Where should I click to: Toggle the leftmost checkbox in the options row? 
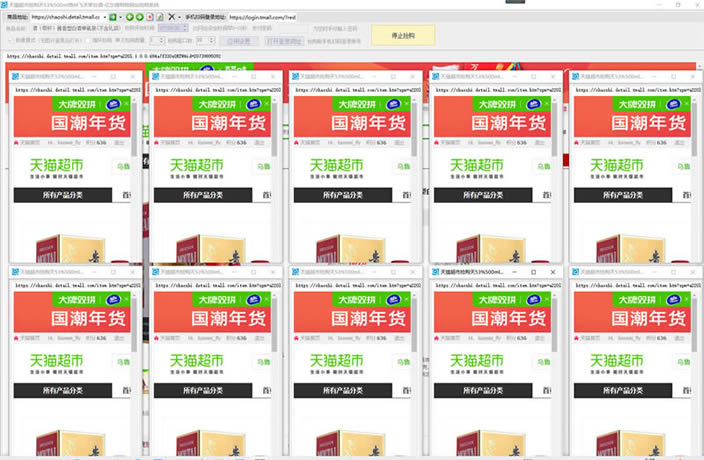click(x=10, y=40)
